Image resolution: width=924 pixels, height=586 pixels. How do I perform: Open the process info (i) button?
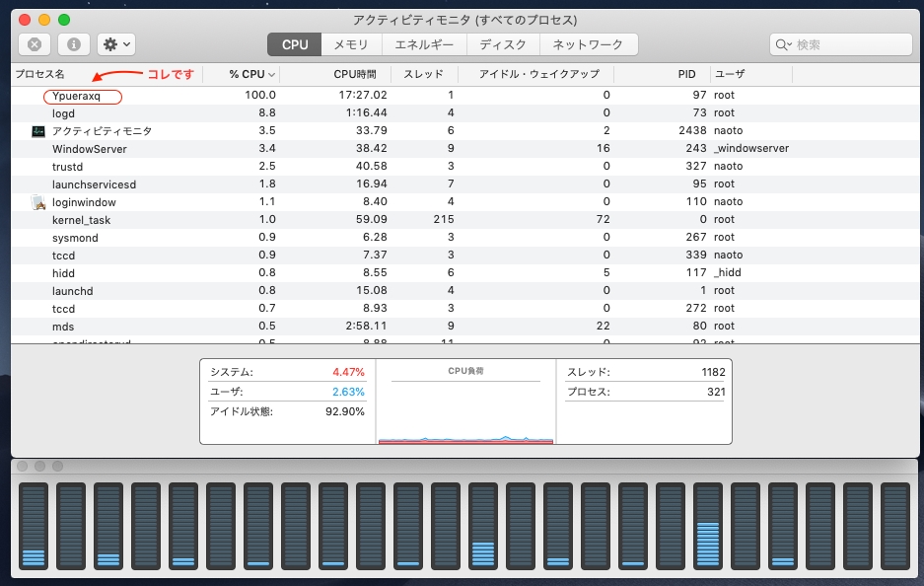click(74, 44)
